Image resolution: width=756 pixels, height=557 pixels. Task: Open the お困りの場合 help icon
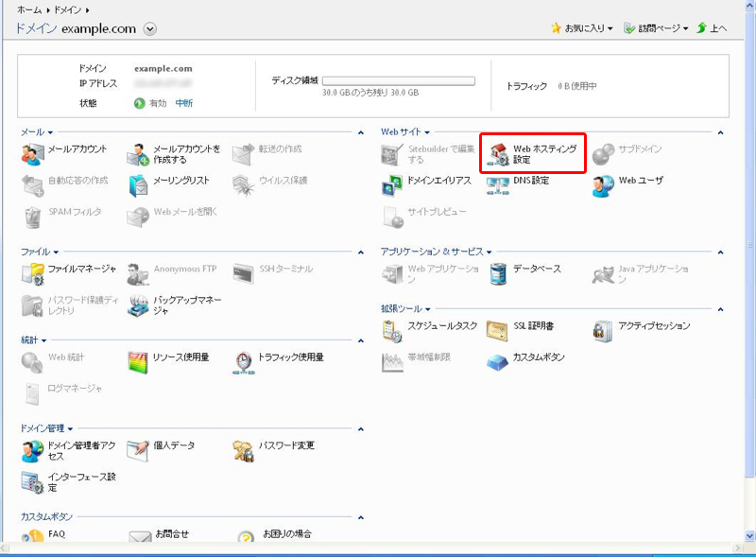[246, 536]
